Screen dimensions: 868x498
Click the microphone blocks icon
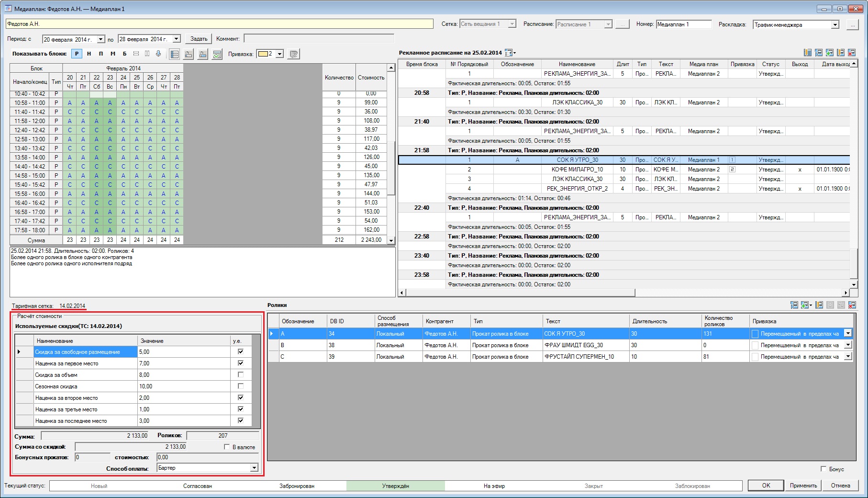coord(158,54)
